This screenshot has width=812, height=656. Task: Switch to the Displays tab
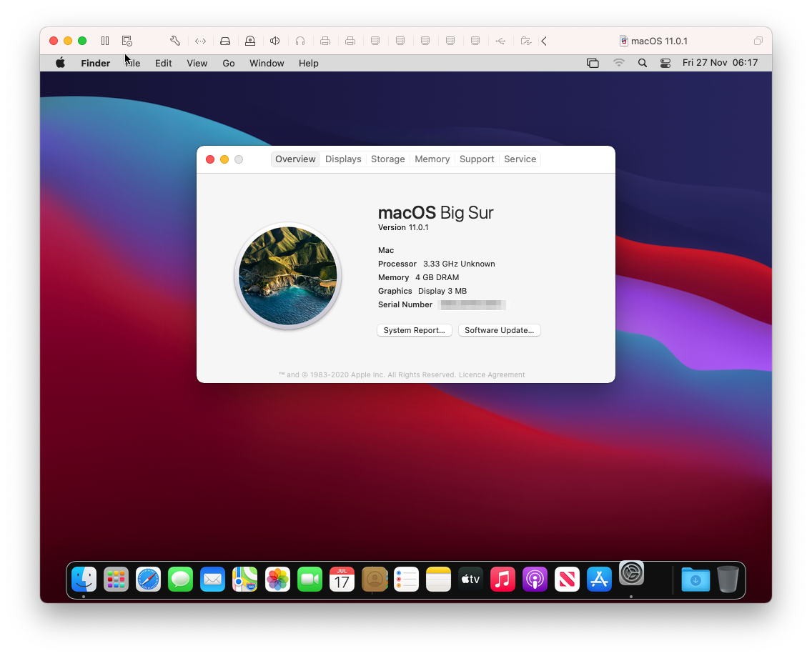343,159
